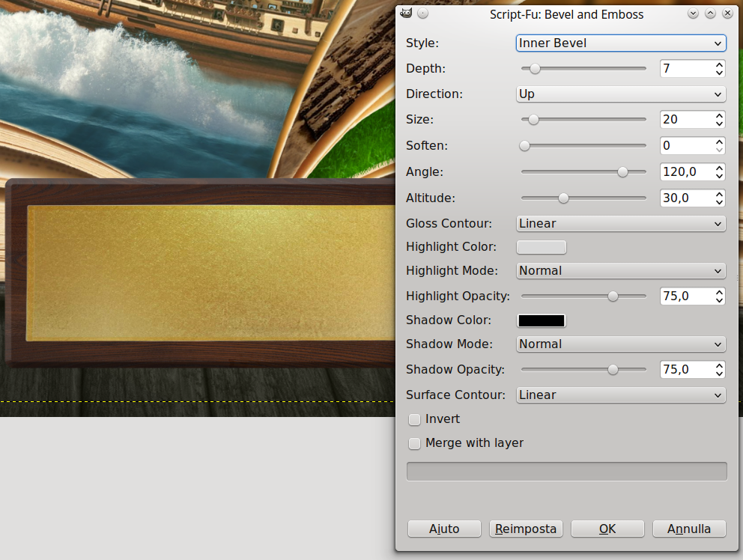Open the Highlight Mode dropdown
Image resolution: width=743 pixels, height=560 pixels.
pos(621,270)
